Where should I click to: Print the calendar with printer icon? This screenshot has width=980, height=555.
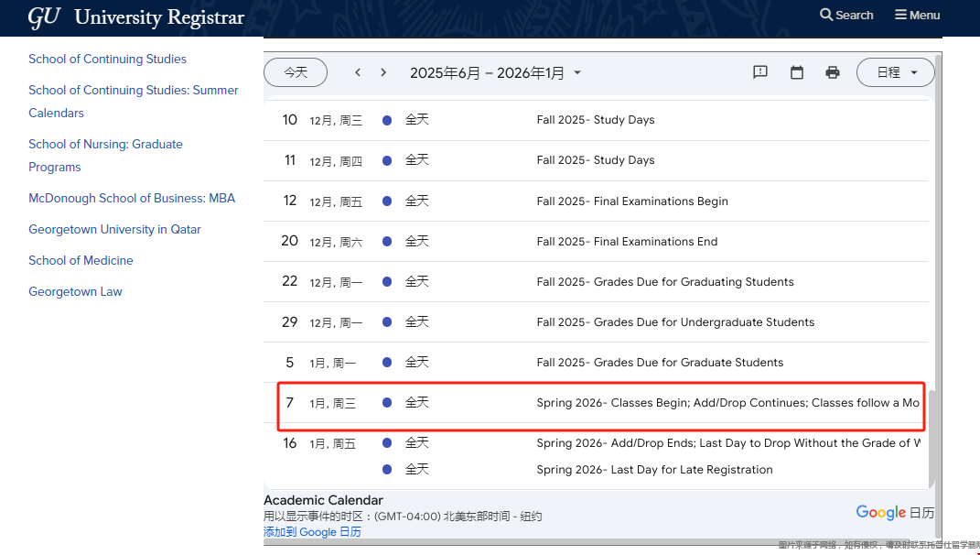pos(833,72)
